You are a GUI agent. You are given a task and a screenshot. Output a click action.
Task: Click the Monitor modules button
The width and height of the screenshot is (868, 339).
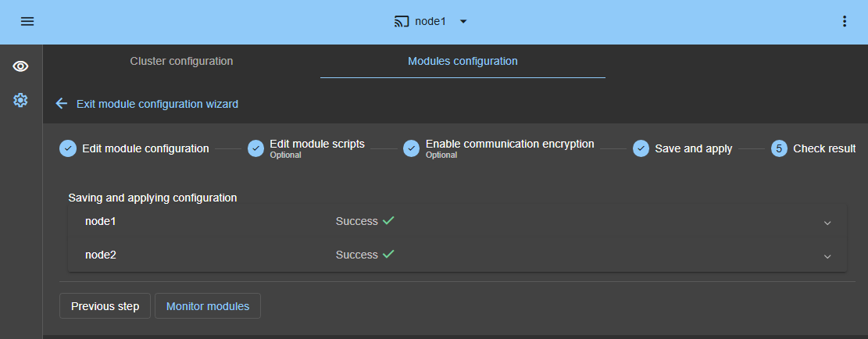208,306
